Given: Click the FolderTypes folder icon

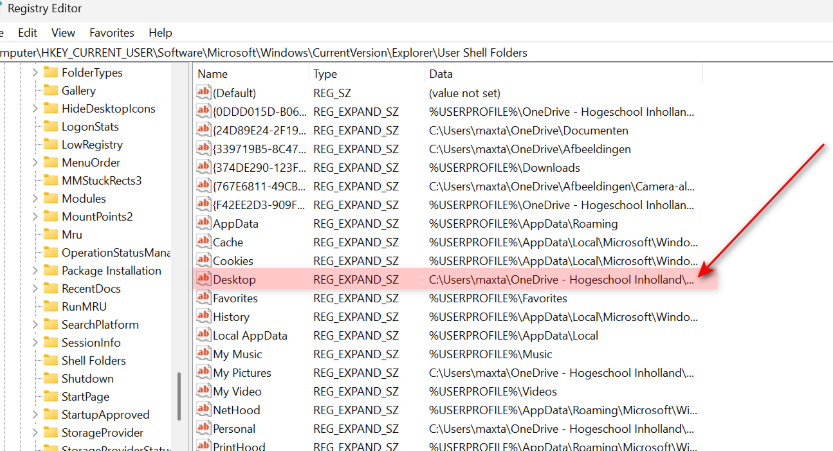Looking at the screenshot, I should pyautogui.click(x=50, y=72).
